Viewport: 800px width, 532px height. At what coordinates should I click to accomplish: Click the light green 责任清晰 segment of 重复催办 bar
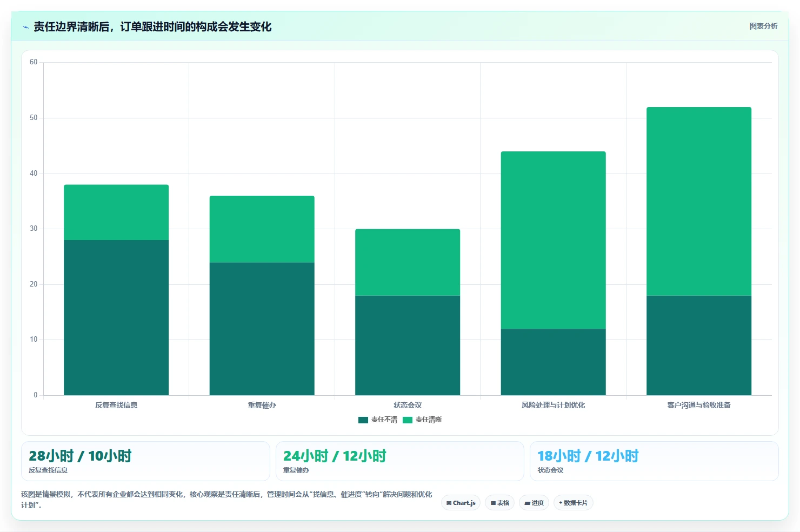[262, 229]
